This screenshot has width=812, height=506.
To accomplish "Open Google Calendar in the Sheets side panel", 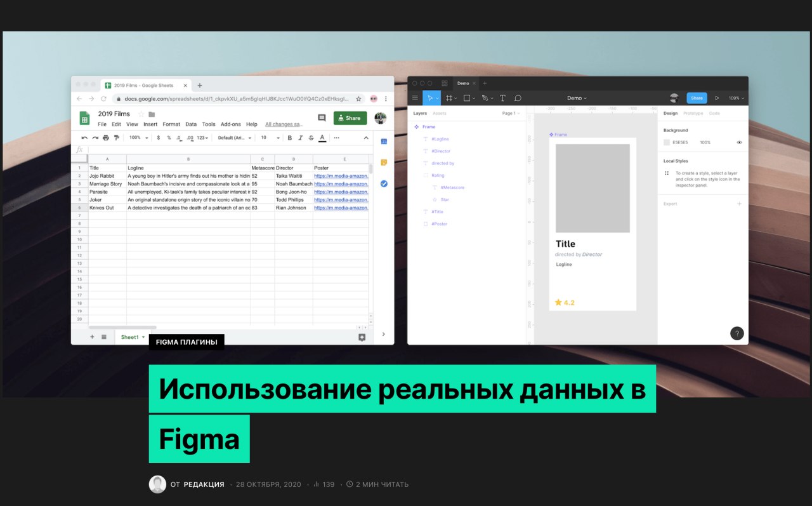I will tap(384, 142).
